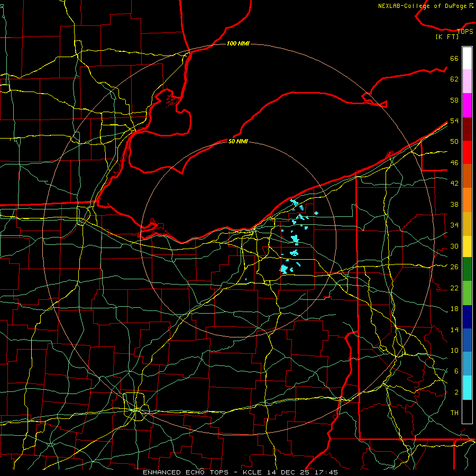The height and width of the screenshot is (476, 476).
Task: Click the "58" legend value
Action: point(454,100)
